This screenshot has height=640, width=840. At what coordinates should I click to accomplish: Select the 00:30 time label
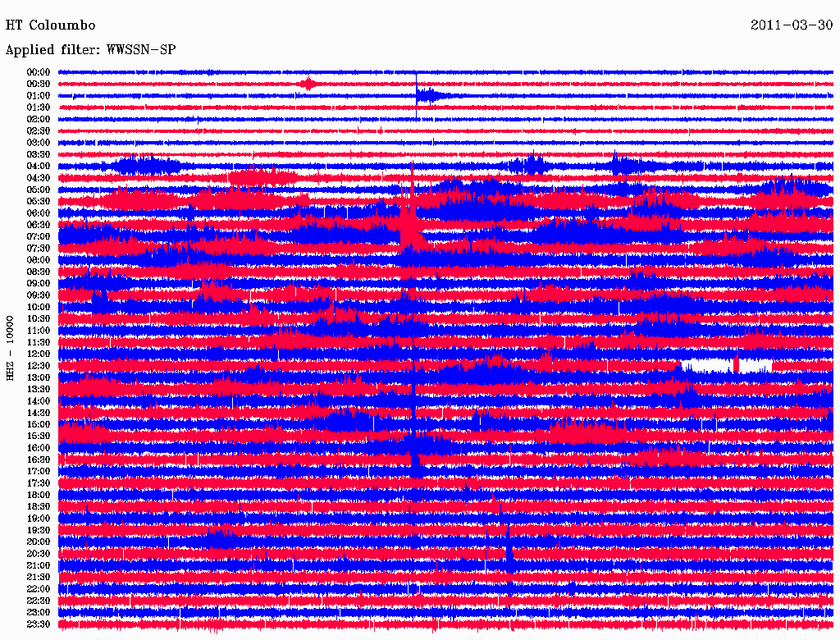pos(38,84)
